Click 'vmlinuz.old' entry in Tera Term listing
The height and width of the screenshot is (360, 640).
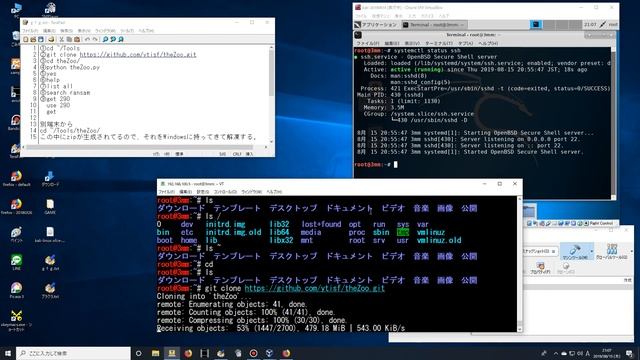point(439,240)
